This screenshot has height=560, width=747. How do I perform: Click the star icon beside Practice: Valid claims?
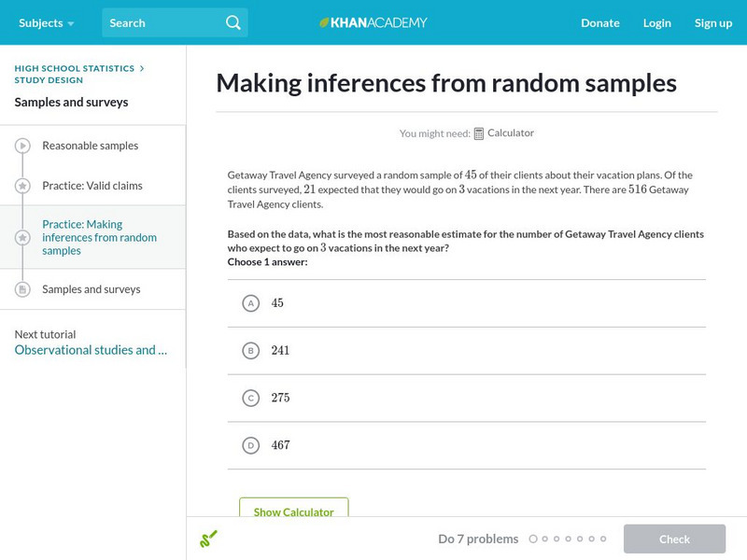tap(22, 186)
